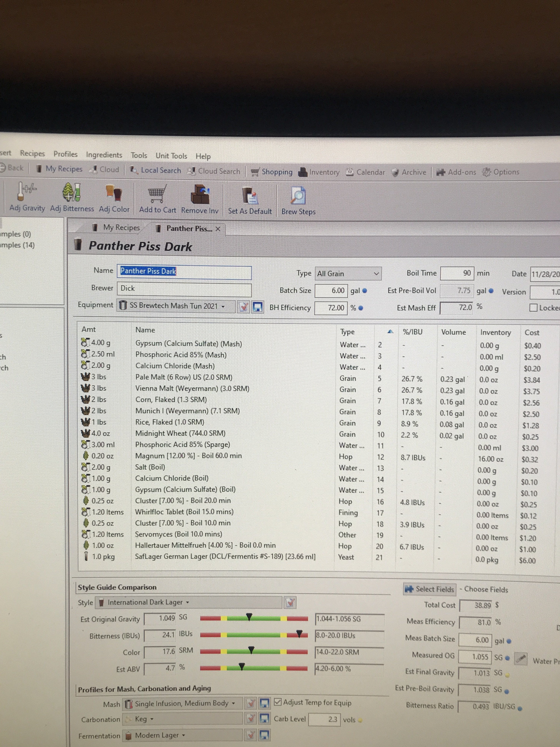
Task: Open the Tools menu
Action: (x=139, y=155)
